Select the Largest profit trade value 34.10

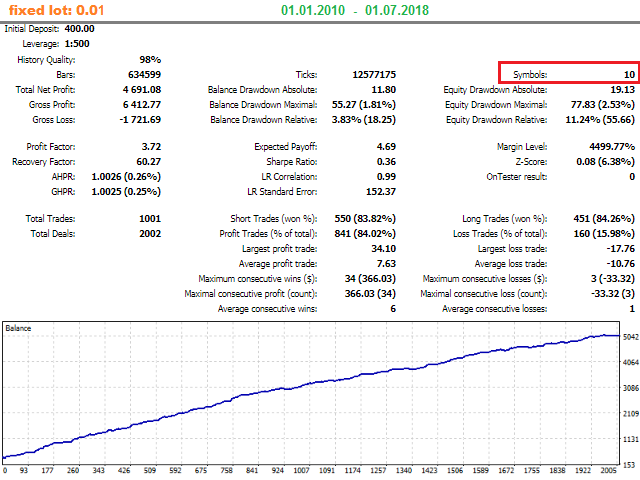384,248
